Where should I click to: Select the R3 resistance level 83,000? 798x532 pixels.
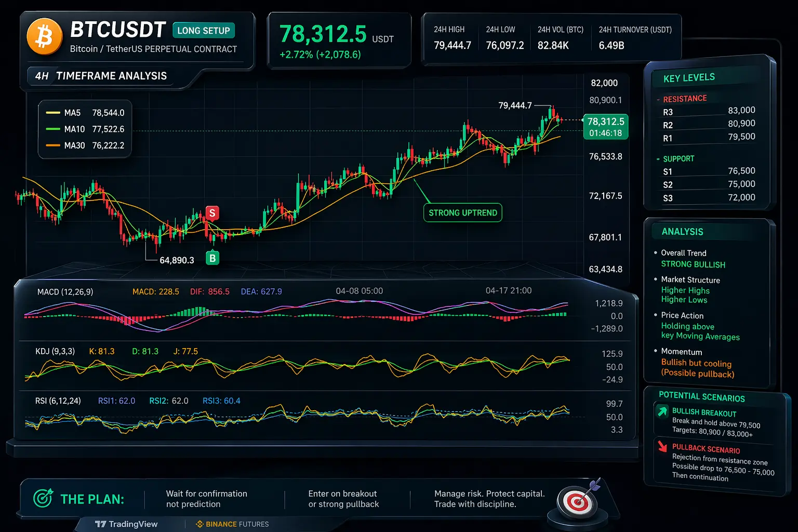[709, 111]
